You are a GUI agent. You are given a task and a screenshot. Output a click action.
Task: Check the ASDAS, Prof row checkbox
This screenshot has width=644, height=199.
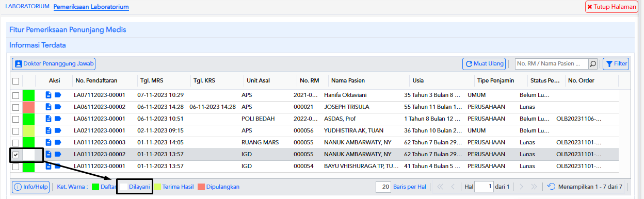16,119
